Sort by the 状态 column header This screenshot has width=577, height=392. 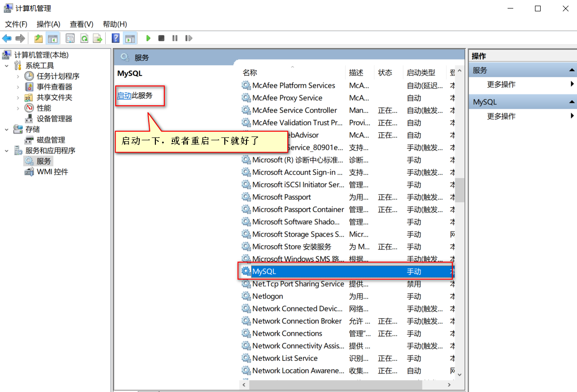pyautogui.click(x=389, y=73)
